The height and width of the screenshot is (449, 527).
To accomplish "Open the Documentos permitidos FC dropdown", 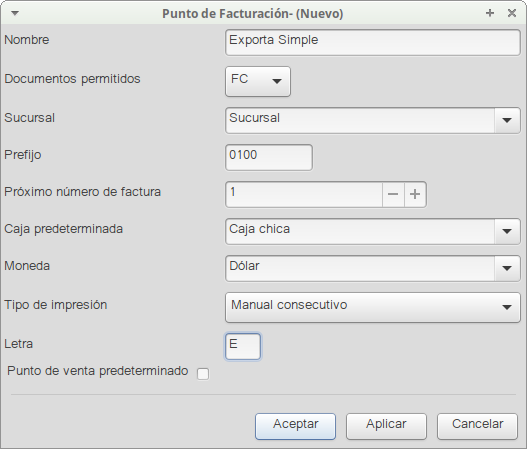I will click(x=258, y=81).
